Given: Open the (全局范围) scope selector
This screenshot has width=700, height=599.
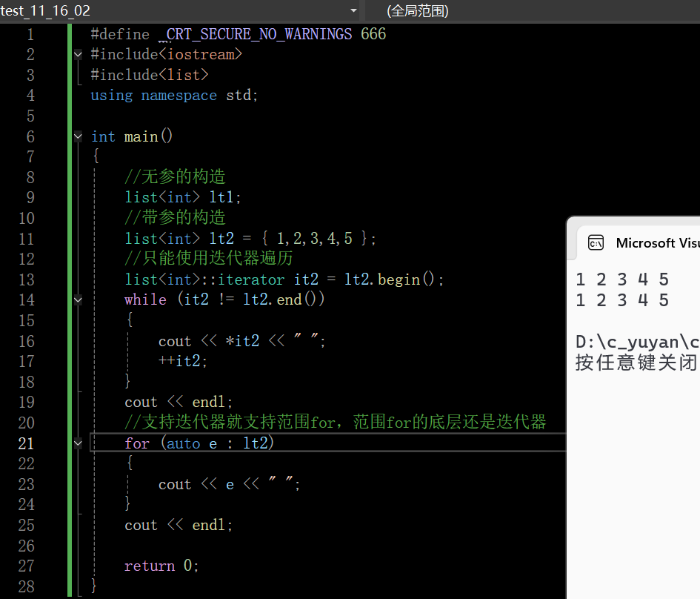Looking at the screenshot, I should [532, 10].
